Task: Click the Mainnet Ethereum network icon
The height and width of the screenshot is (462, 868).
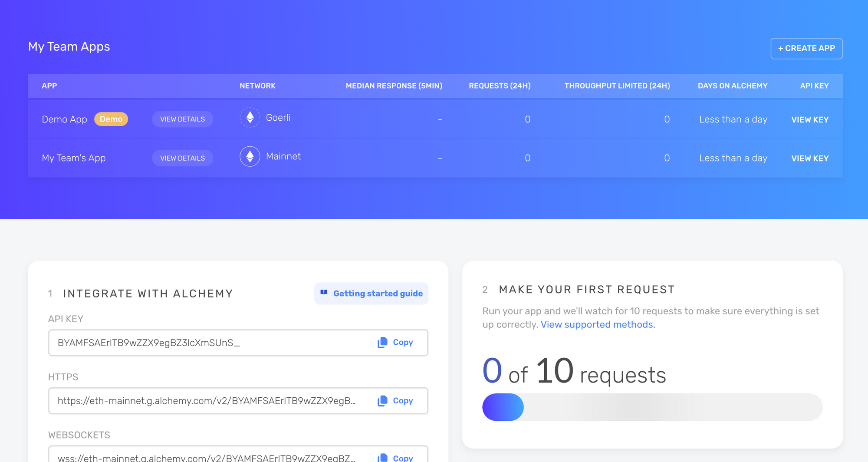Action: coord(250,156)
